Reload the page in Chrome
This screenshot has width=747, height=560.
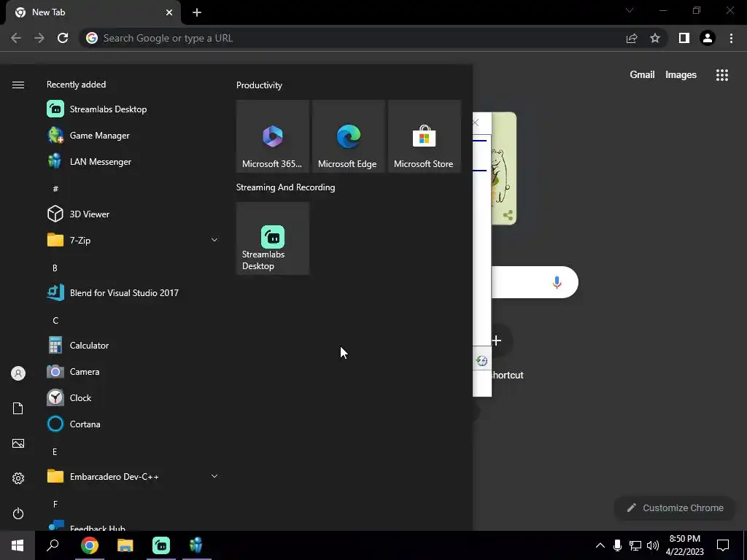tap(63, 38)
